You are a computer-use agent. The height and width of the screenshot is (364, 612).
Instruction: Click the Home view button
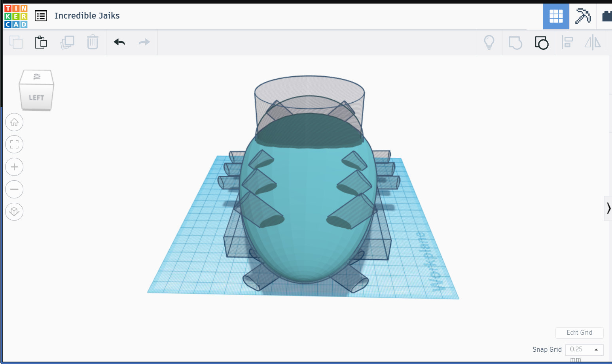pyautogui.click(x=14, y=122)
